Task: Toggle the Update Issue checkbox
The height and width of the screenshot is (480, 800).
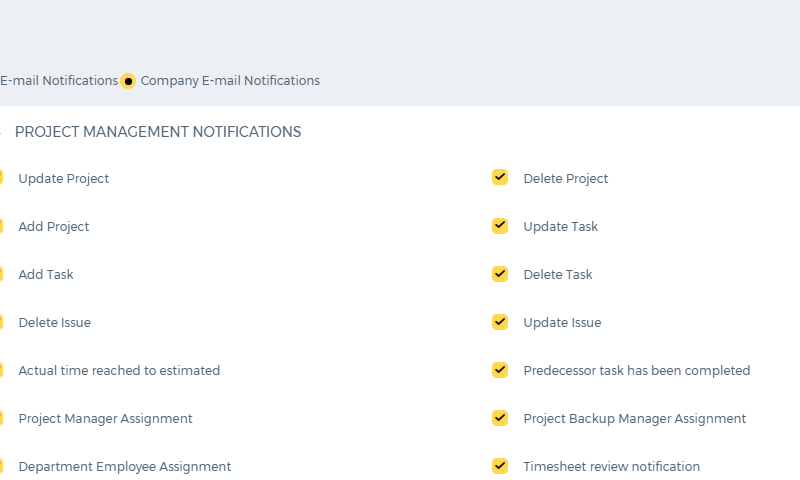Action: (500, 321)
